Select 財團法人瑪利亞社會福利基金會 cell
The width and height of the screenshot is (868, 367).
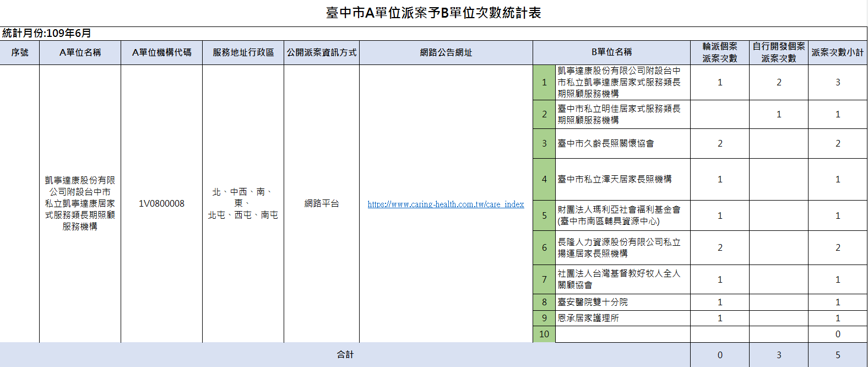click(x=622, y=215)
